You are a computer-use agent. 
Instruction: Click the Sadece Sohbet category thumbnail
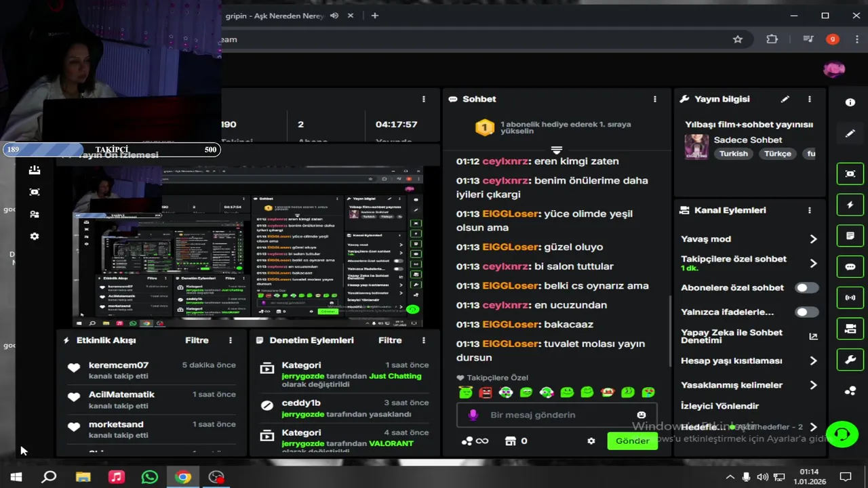(x=696, y=146)
